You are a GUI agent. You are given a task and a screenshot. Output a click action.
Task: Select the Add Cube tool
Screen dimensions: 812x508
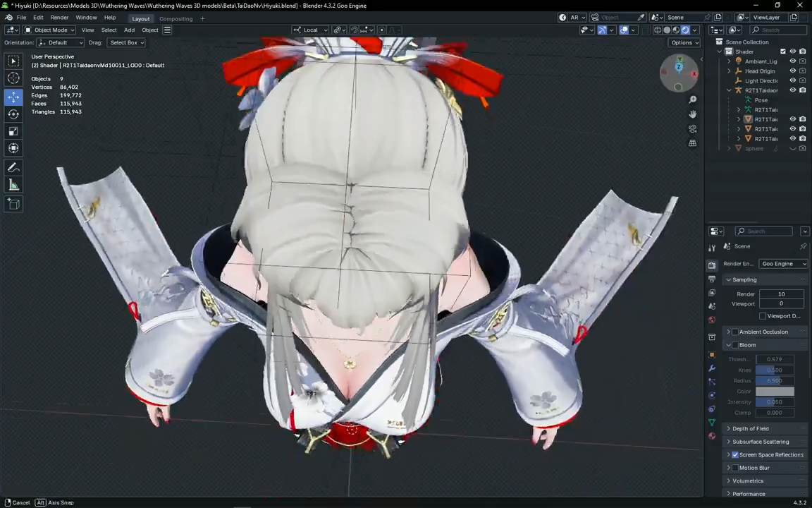tap(13, 204)
